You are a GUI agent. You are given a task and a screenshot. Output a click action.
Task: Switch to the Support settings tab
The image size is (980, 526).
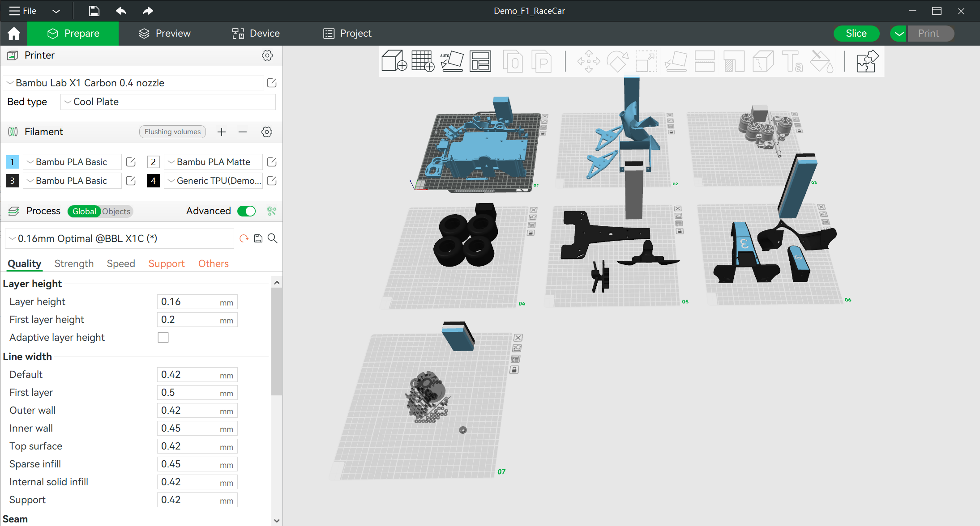[x=167, y=263]
